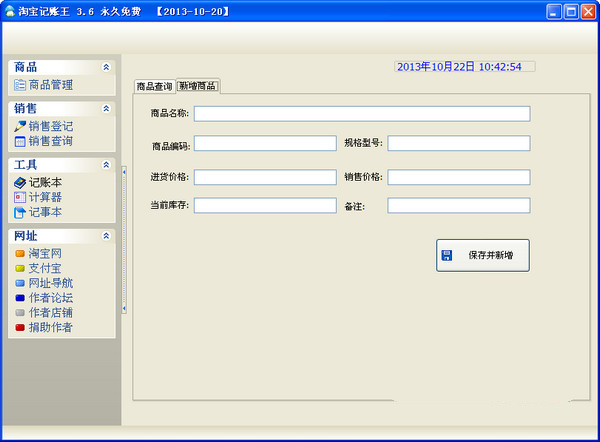The image size is (600, 442).
Task: Focus the 商品名称 input field
Action: (x=362, y=114)
